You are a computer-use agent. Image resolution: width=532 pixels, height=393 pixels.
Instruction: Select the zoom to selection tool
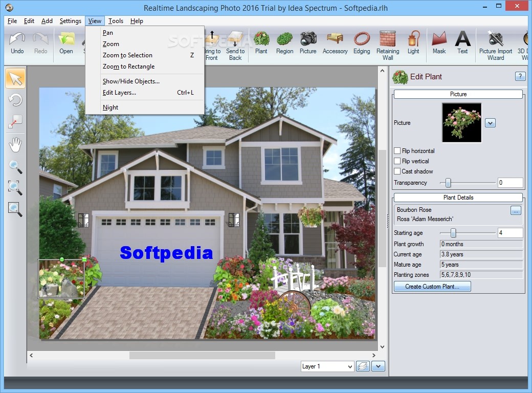(x=15, y=188)
